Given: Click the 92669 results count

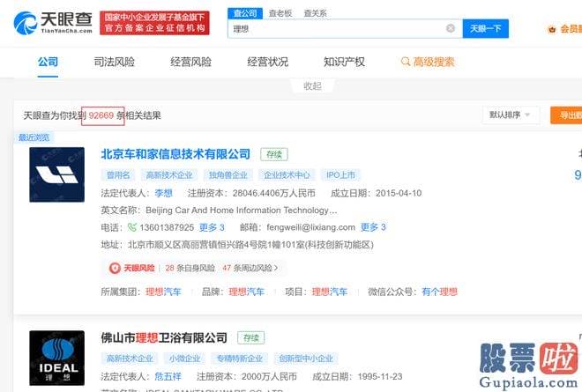Looking at the screenshot, I should point(101,115).
